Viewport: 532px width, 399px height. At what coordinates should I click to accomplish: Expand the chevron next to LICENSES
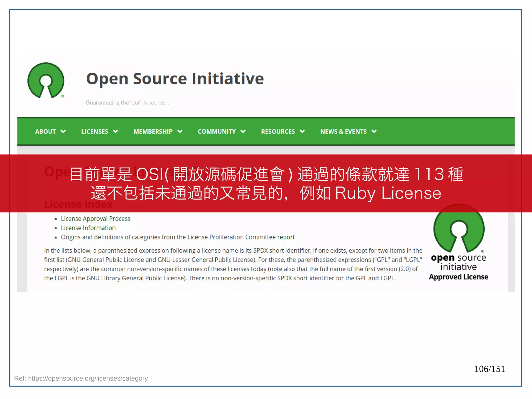[116, 131]
